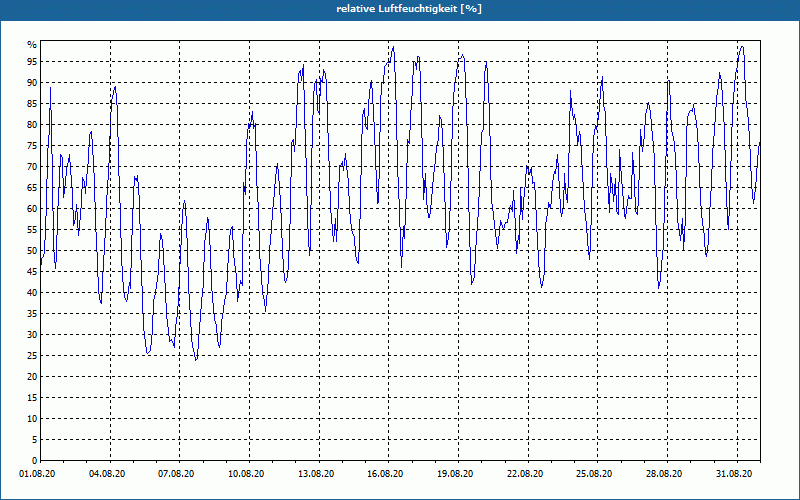800x500 pixels.
Task: Click the y-axis value 80
Action: pyautogui.click(x=32, y=124)
